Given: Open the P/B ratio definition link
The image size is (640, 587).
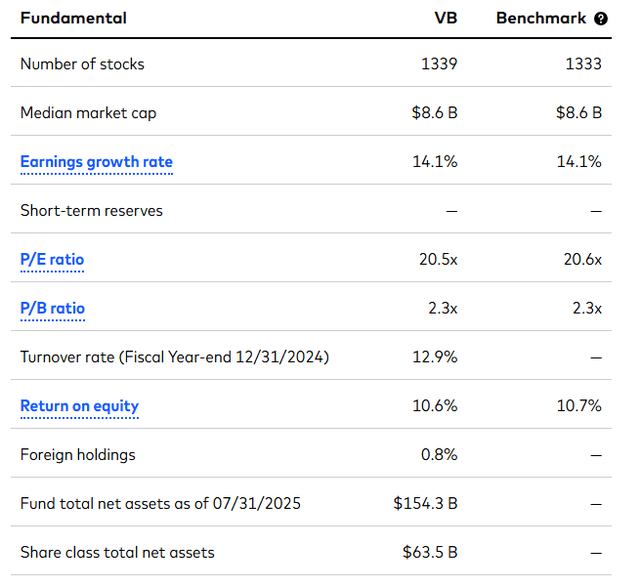Looking at the screenshot, I should (x=52, y=308).
